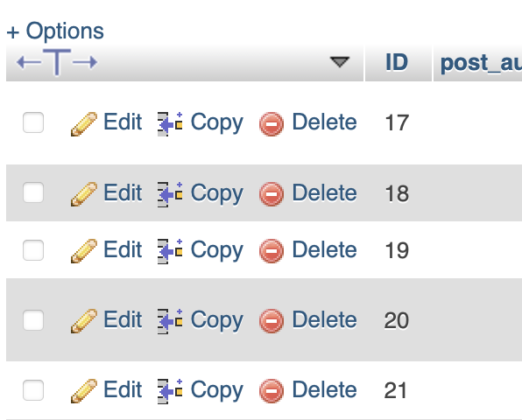522x420 pixels.
Task: Click the Delete link for ID 20
Action: coord(324,320)
